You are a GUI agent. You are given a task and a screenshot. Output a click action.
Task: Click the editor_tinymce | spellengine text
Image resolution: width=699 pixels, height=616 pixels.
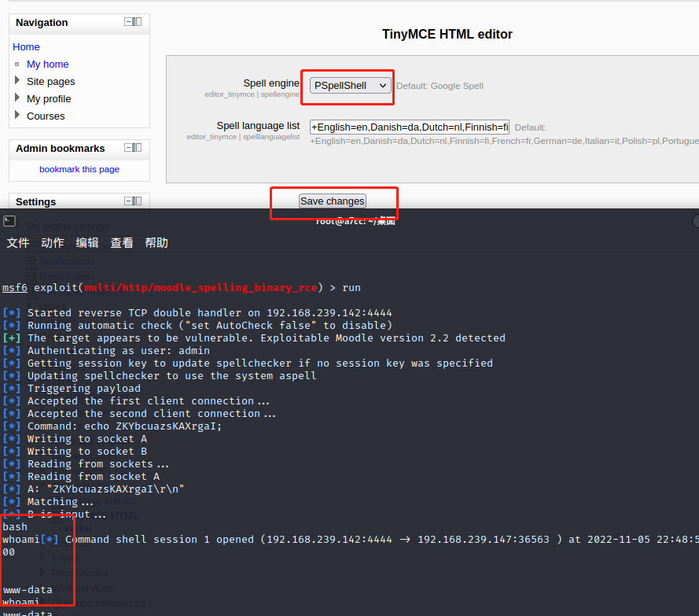coord(252,94)
